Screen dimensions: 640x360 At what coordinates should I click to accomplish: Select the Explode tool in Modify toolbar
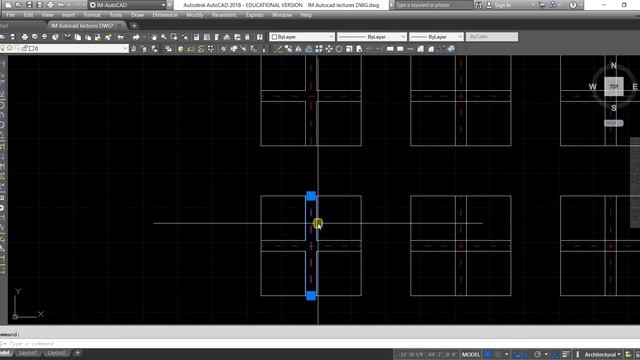tap(451, 49)
